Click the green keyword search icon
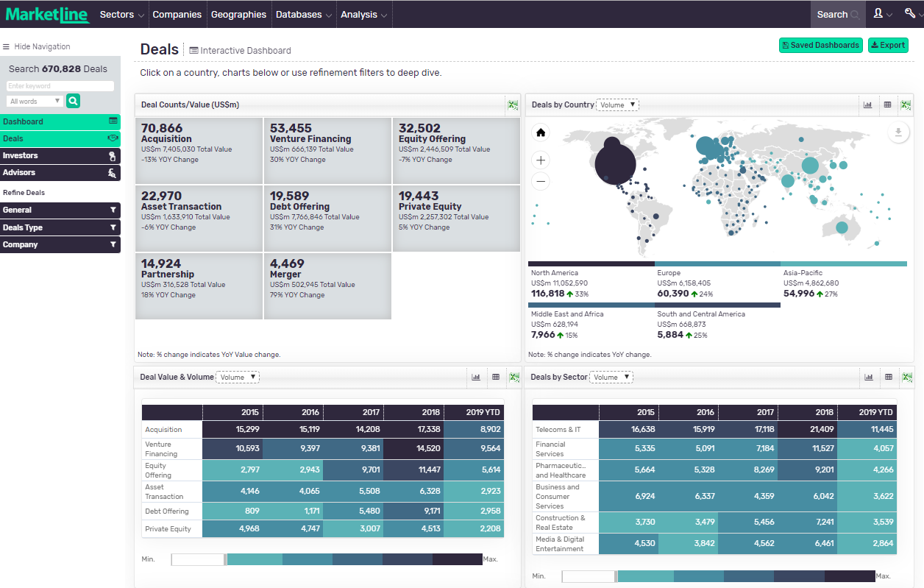This screenshot has width=924, height=588. pos(73,101)
